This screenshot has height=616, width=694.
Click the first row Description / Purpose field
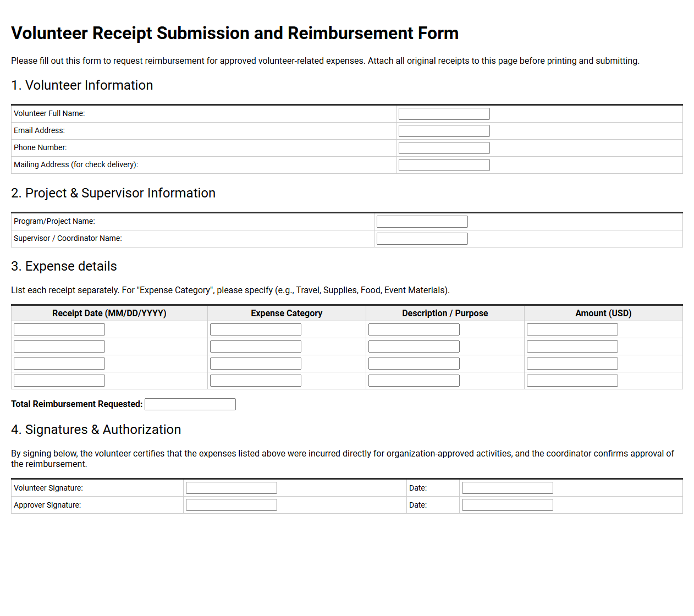pyautogui.click(x=414, y=329)
